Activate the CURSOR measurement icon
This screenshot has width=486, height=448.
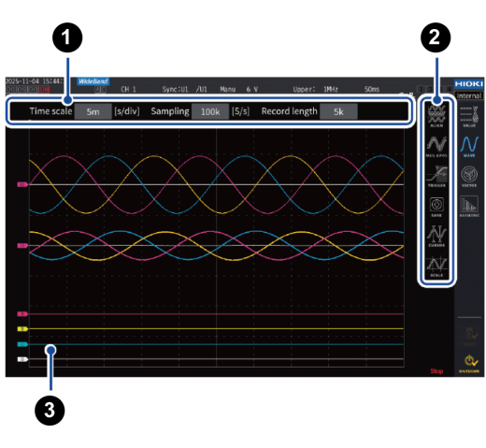(436, 236)
